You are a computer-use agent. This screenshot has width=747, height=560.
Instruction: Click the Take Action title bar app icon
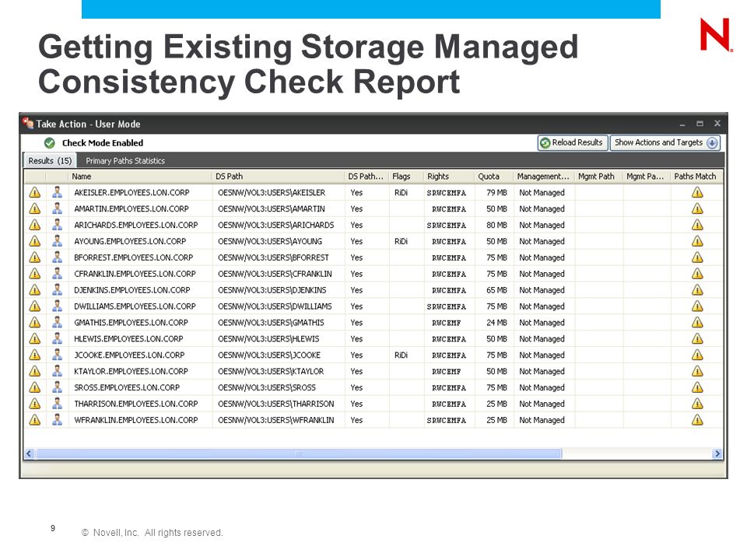[x=28, y=123]
